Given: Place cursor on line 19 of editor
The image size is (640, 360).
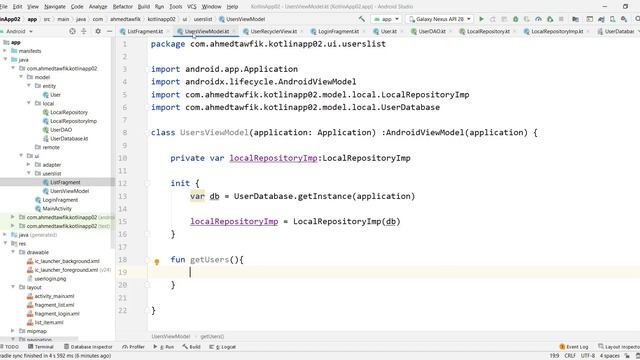Looking at the screenshot, I should 392,272.
